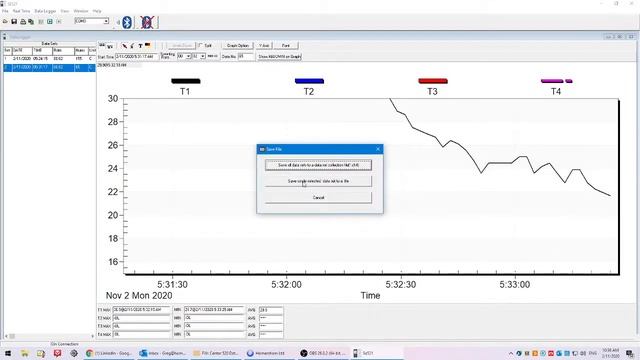Click the Copy toolbar icon
640x360 pixels.
coord(31,21)
